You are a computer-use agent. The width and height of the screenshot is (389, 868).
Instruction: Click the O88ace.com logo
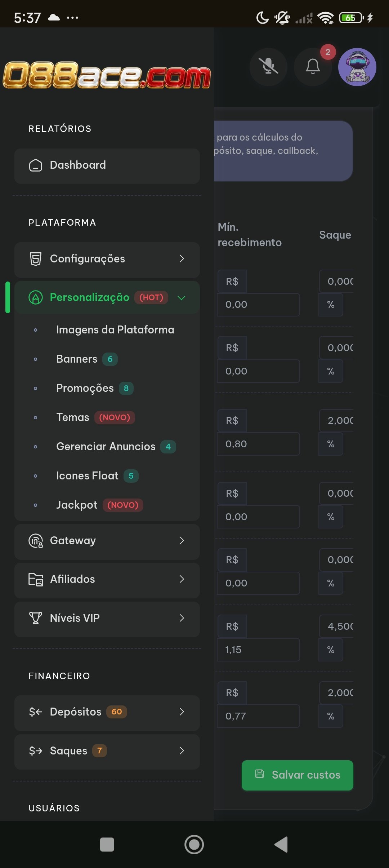coord(107,75)
